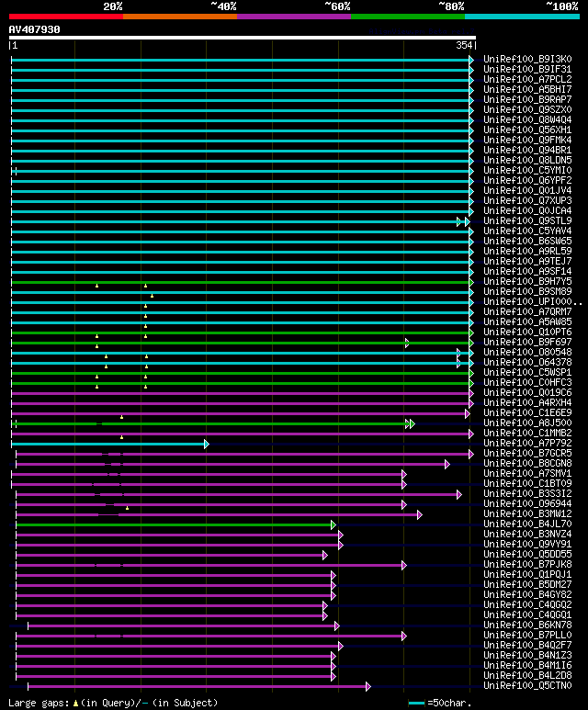588x710 pixels.
Task: Click the UniRef100_UPI000.. truncated label
Action: (533, 301)
